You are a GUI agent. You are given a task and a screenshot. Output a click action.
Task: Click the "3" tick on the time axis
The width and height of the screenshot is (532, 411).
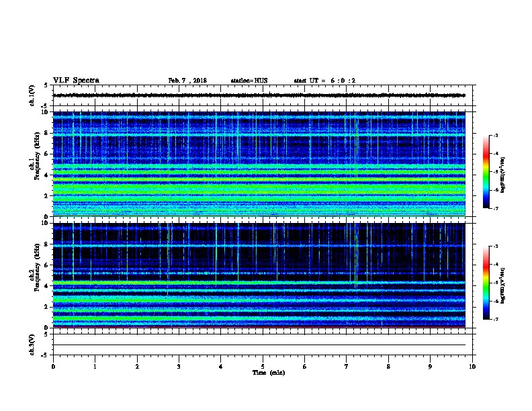(x=179, y=367)
